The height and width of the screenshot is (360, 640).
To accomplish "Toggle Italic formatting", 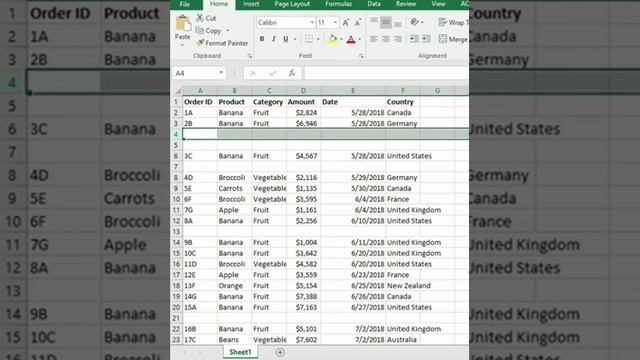I will [x=273, y=39].
